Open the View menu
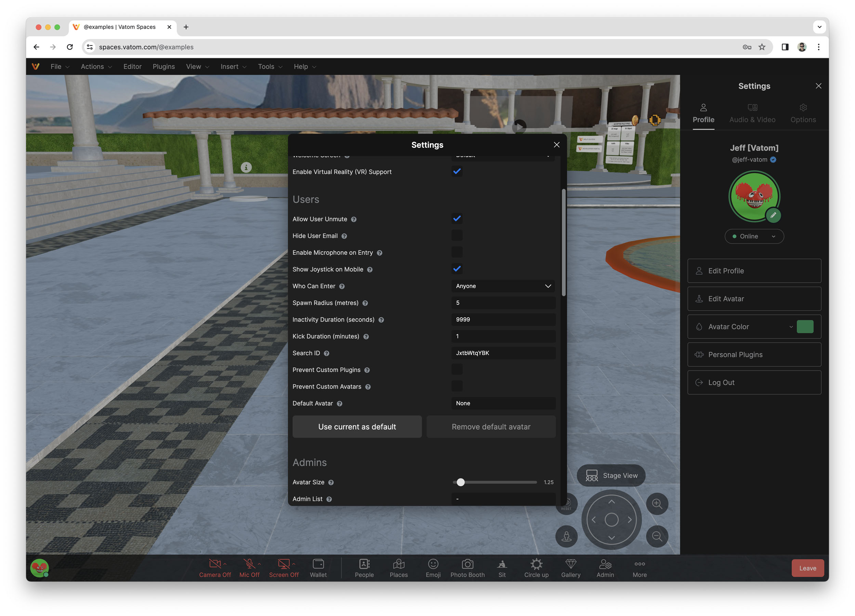This screenshot has height=616, width=855. pyautogui.click(x=197, y=66)
